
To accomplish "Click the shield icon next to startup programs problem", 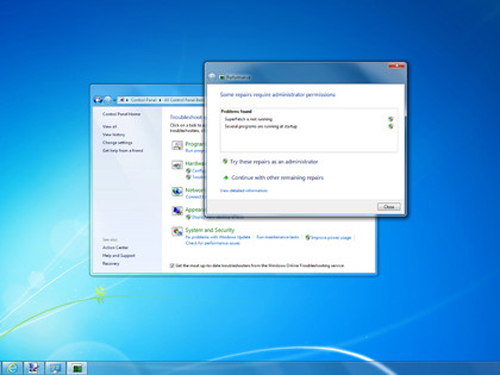I will click(391, 126).
